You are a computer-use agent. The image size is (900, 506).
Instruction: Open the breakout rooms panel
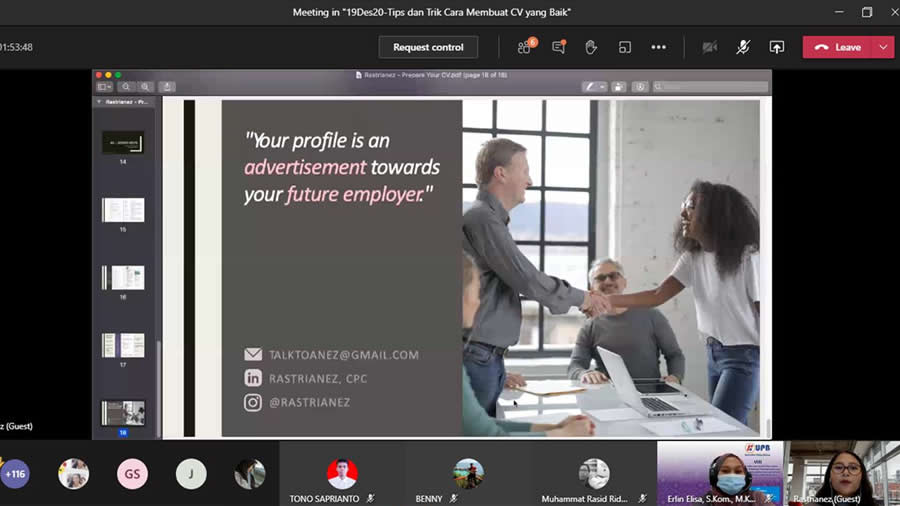point(625,47)
